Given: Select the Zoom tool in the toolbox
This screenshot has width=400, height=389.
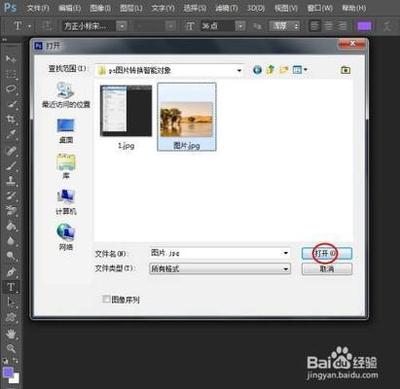Looking at the screenshot, I should pyautogui.click(x=11, y=348).
